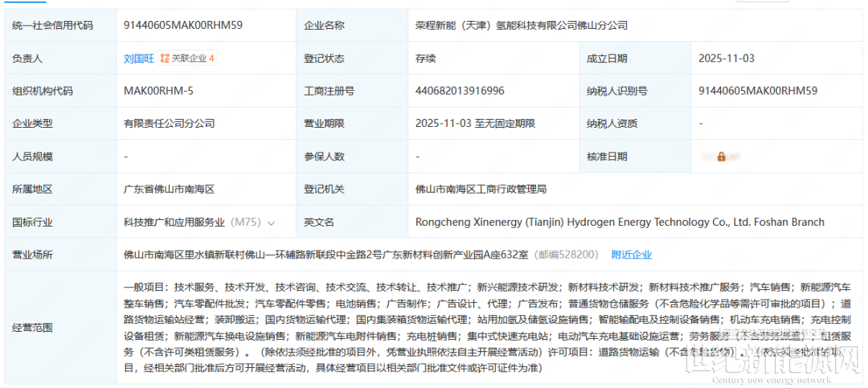Click the 营业期限 date range value
The height and width of the screenshot is (388, 868).
tap(475, 124)
